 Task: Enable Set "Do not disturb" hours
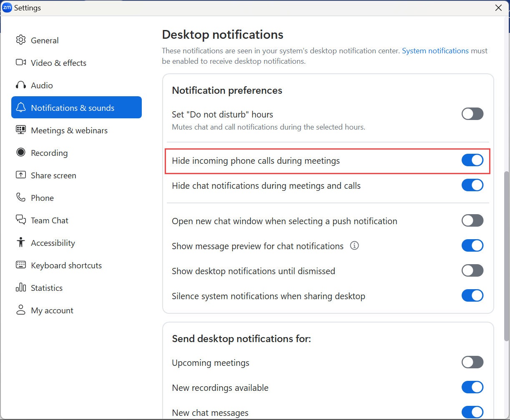(x=472, y=114)
